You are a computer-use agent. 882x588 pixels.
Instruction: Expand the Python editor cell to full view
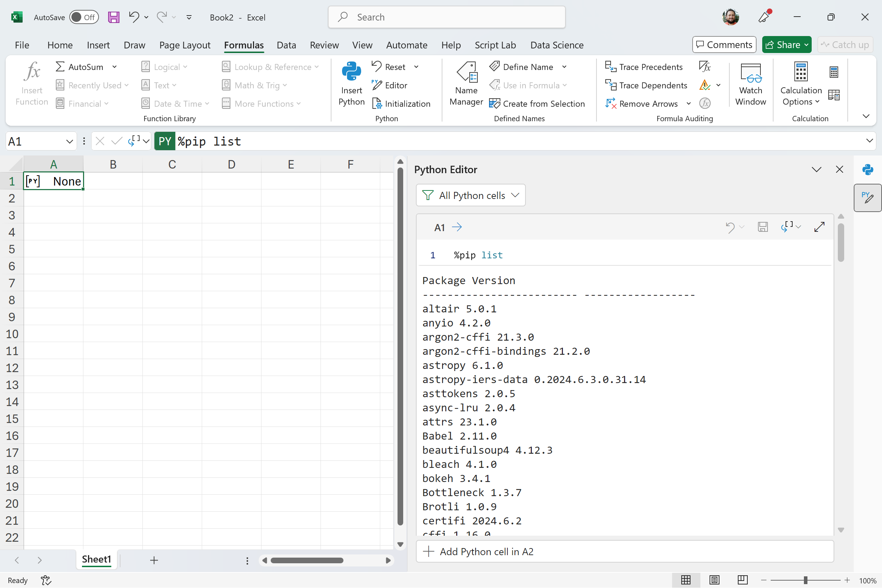tap(819, 227)
